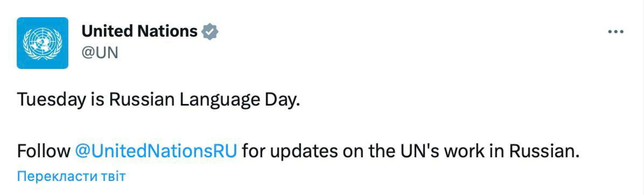644x195 pixels.
Task: Click the word Language in the tweet
Action: (220, 99)
